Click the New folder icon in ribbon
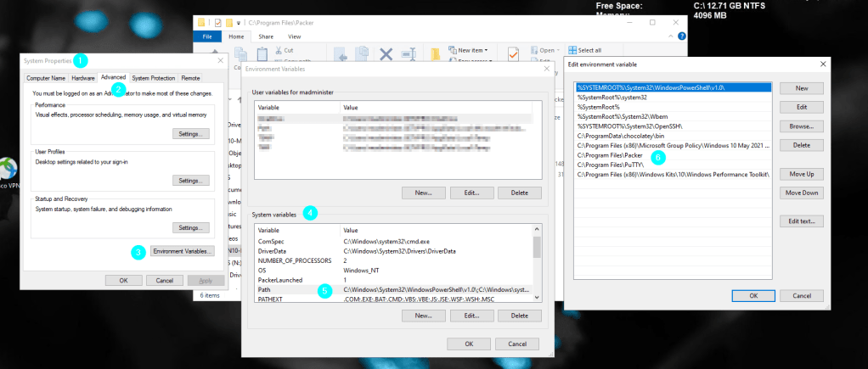The height and width of the screenshot is (369, 868). pos(437,55)
